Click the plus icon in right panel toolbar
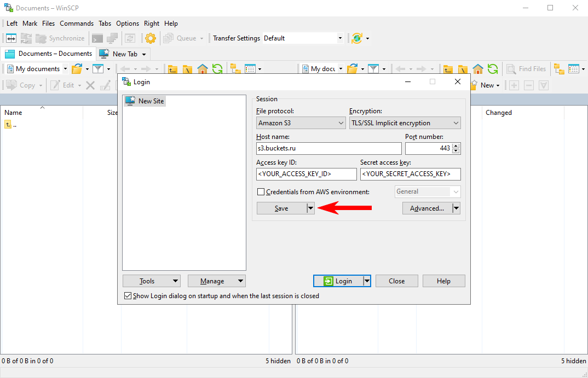Image resolution: width=588 pixels, height=378 pixels. pos(514,85)
